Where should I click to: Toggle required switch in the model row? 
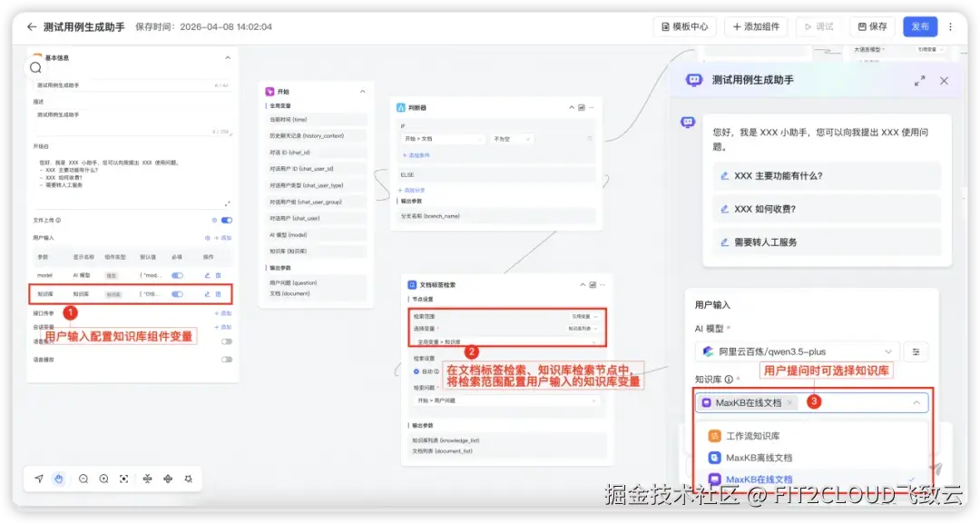pos(178,275)
